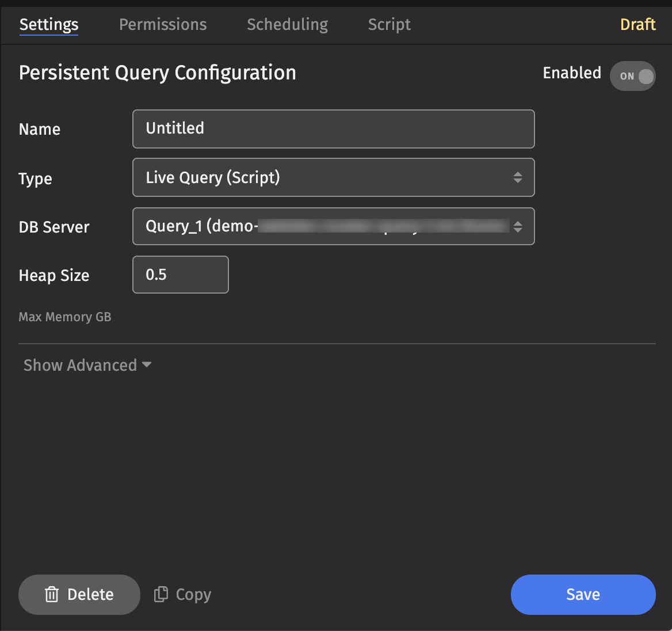
Task: Save the persistent query configuration
Action: coord(583,594)
